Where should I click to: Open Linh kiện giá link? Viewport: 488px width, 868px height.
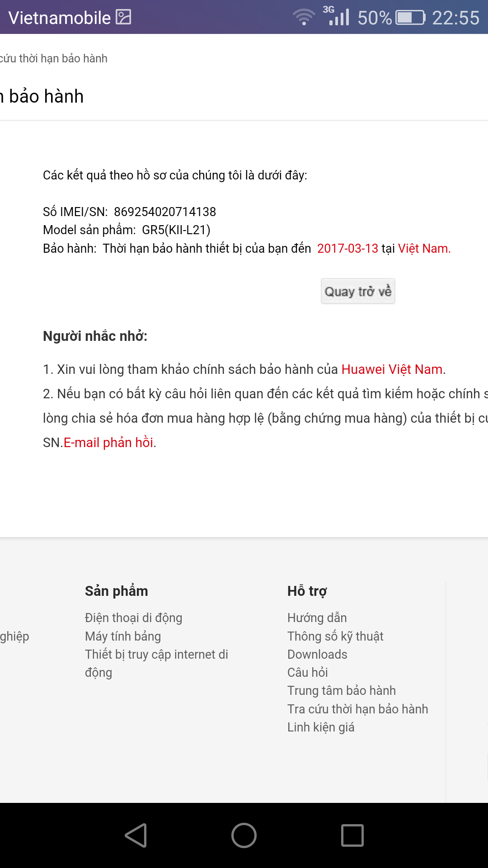click(x=321, y=727)
